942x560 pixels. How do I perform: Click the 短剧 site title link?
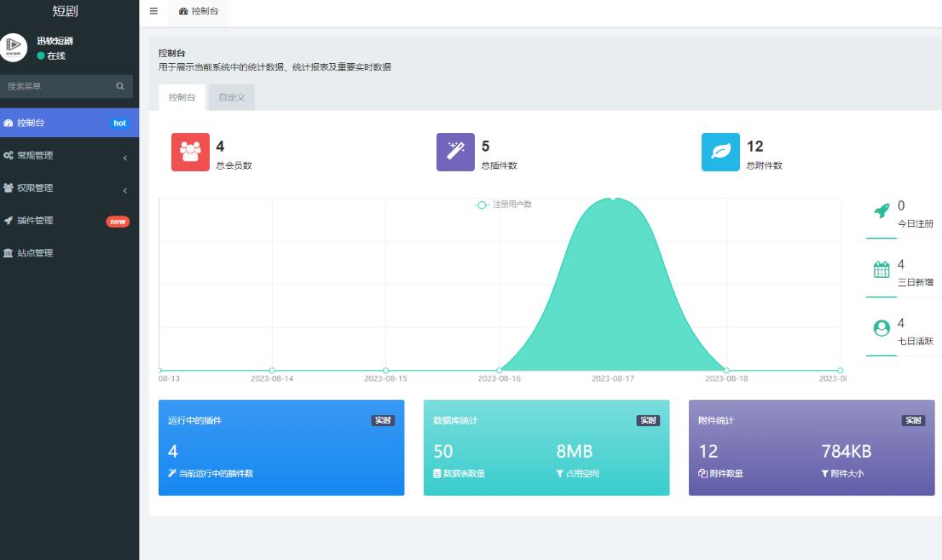(65, 11)
